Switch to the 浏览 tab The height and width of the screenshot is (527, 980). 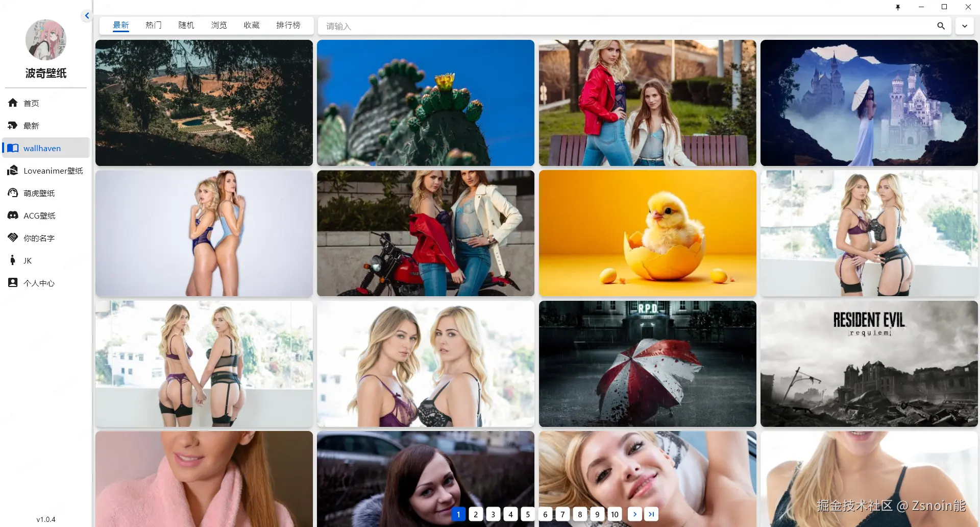[x=219, y=25]
